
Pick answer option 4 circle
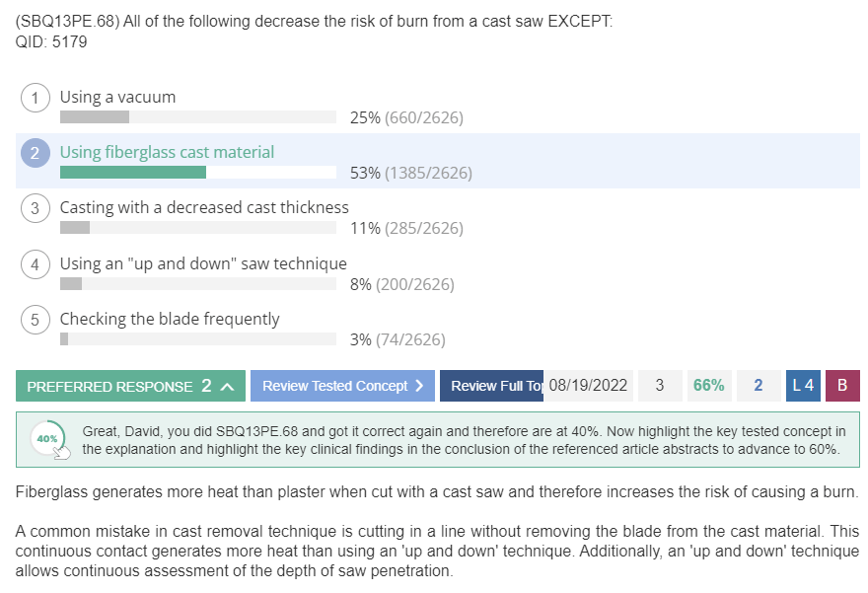[36, 264]
